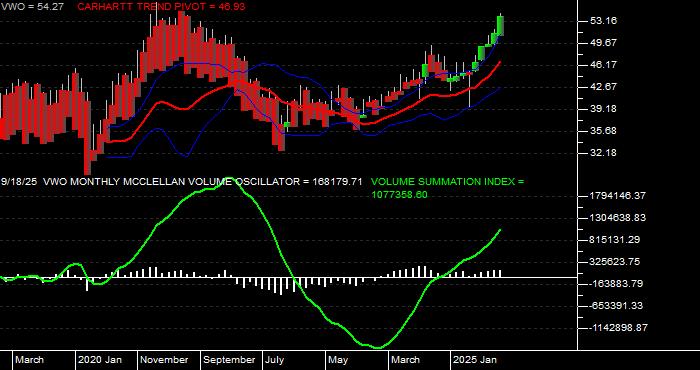The height and width of the screenshot is (370, 700).
Task: Click the CARHARTT TREND PIVOT = 46.93 label
Action: tap(161, 7)
